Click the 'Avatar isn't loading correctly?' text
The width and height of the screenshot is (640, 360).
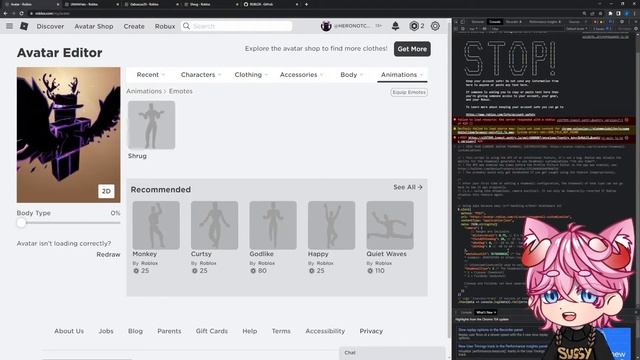tap(64, 243)
